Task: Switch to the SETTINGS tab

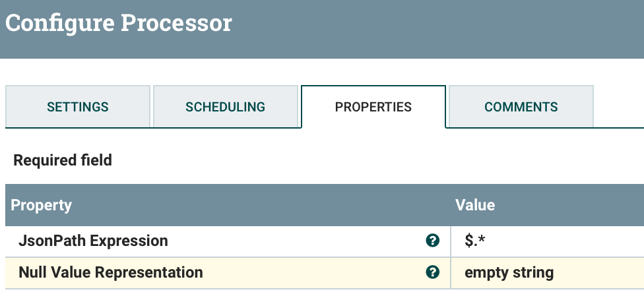Action: pos(78,107)
